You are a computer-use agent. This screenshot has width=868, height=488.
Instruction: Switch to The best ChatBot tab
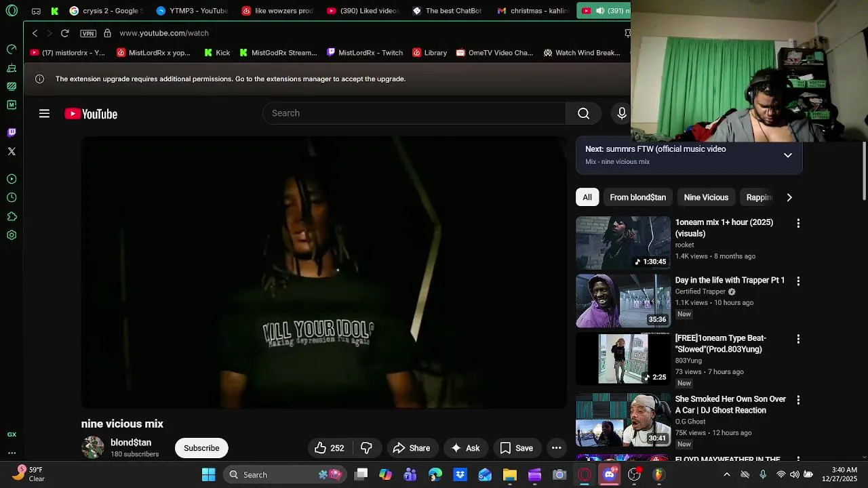coord(448,11)
